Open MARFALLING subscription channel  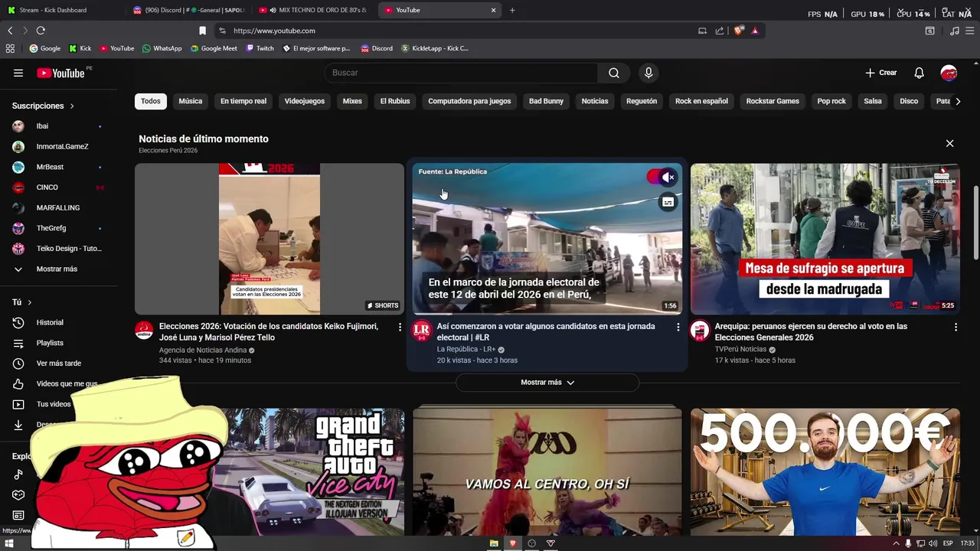click(x=59, y=207)
